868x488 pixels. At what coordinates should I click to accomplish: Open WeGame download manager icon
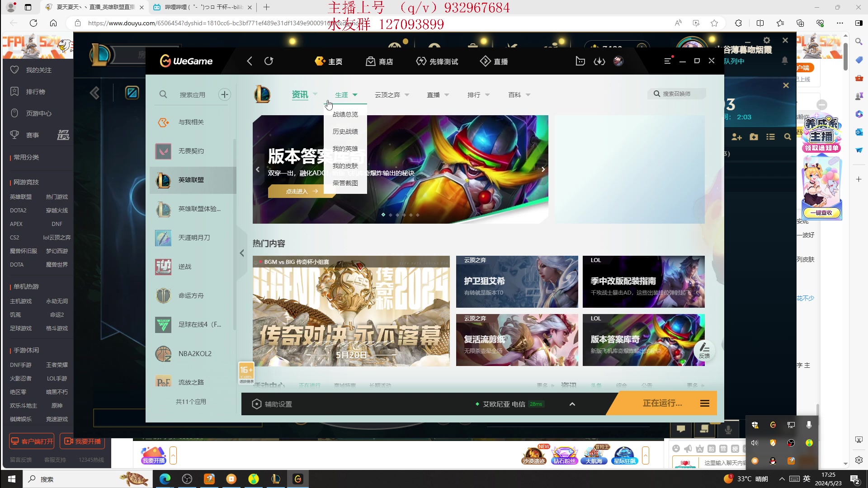click(599, 61)
